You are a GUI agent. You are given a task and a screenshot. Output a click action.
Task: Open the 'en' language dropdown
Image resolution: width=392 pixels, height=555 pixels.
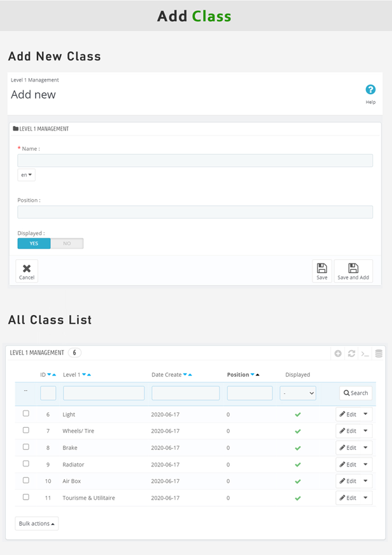click(26, 174)
